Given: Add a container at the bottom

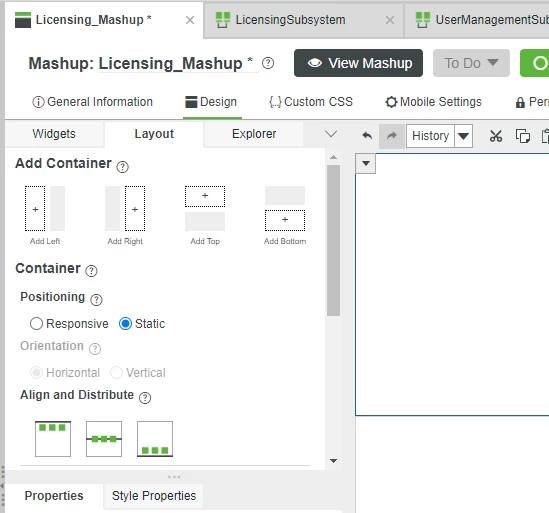Looking at the screenshot, I should pyautogui.click(x=285, y=215).
